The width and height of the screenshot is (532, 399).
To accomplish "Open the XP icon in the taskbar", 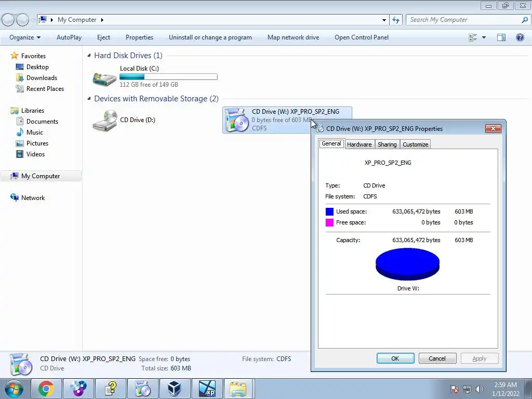I will click(207, 389).
